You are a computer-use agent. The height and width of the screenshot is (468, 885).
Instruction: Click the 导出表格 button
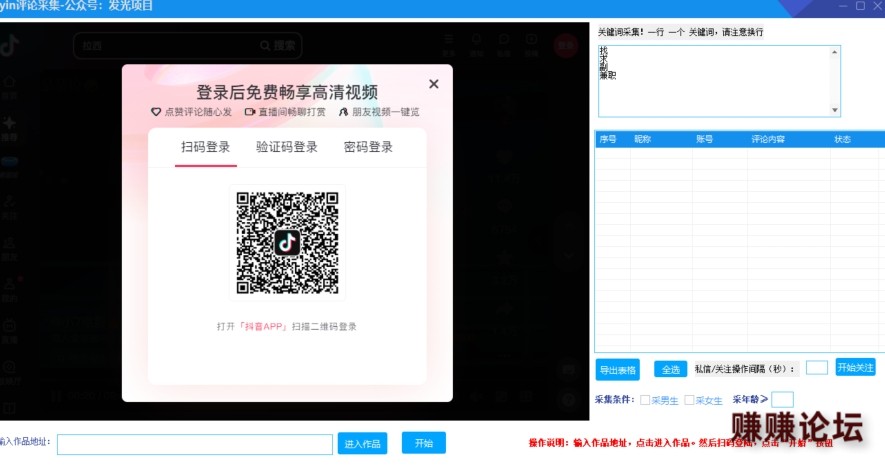pos(618,370)
